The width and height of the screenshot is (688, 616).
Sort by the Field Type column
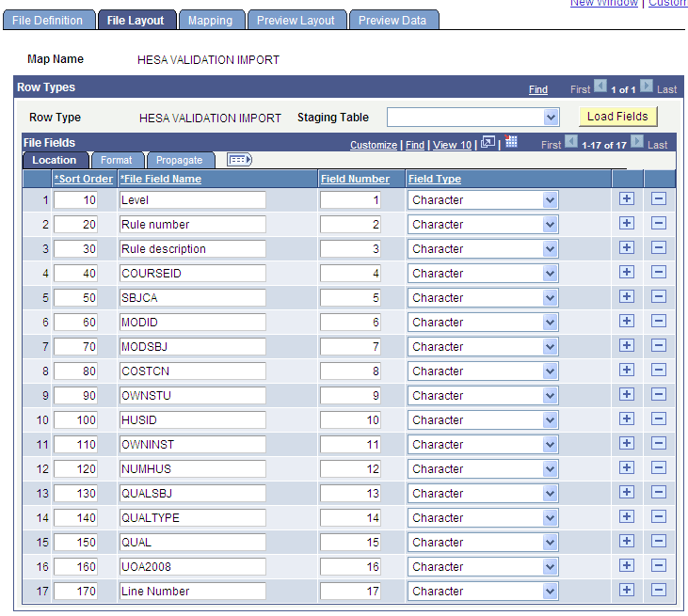tap(435, 179)
